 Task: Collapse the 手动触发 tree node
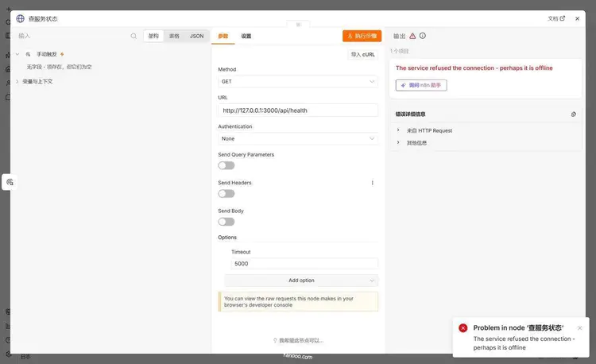tap(17, 54)
